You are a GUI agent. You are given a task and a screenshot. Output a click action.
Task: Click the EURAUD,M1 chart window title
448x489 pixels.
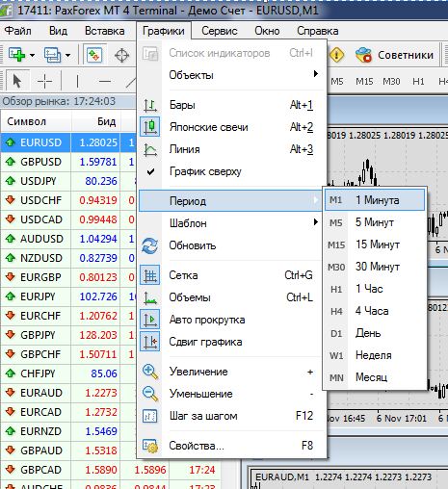[x=281, y=477]
